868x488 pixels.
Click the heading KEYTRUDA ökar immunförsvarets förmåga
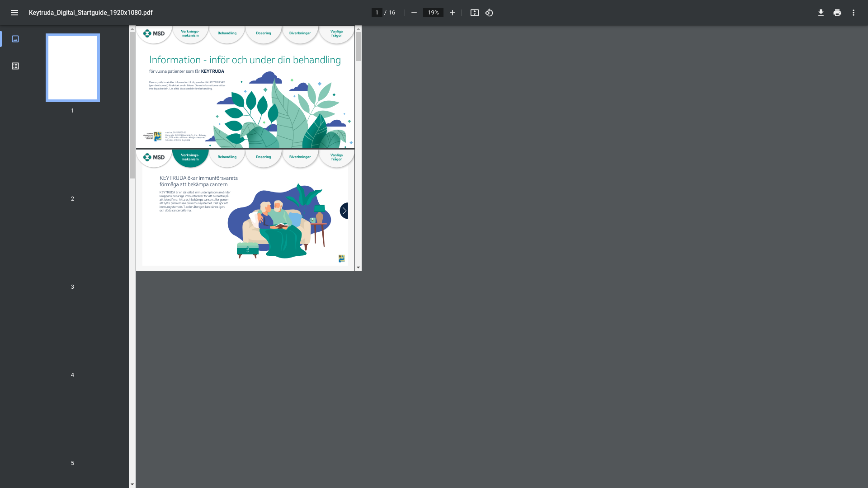tap(198, 181)
